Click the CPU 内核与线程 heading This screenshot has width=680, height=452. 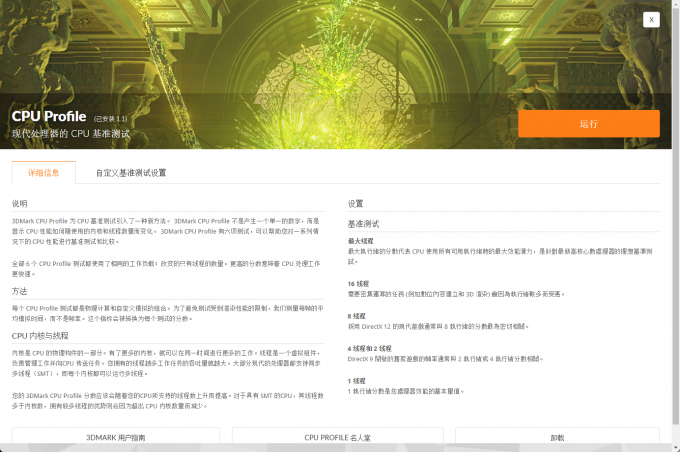point(40,336)
